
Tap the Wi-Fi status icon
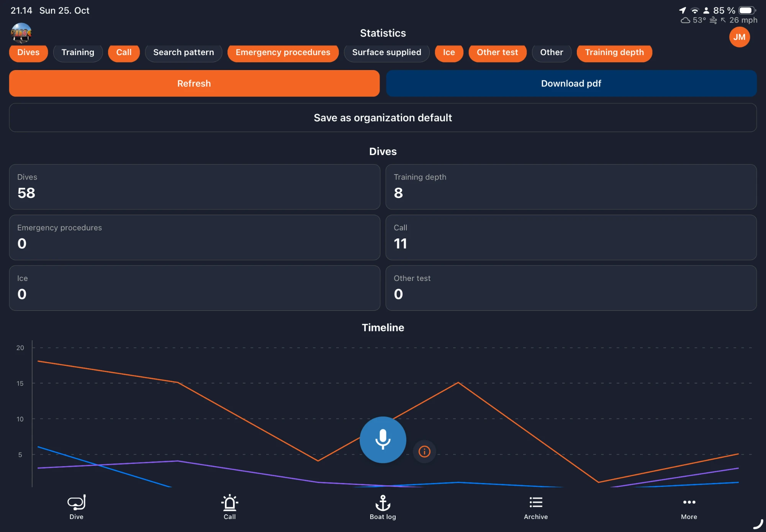[x=694, y=10]
